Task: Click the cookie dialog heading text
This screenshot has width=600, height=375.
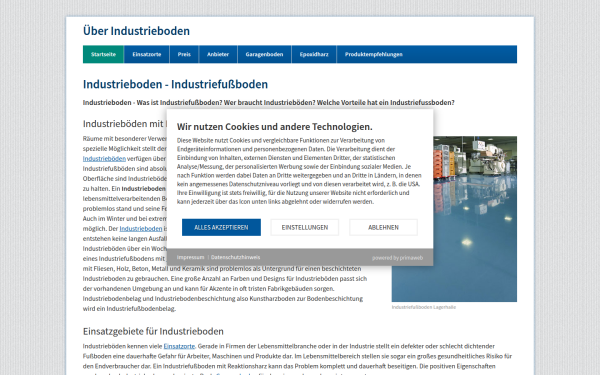Action: (x=274, y=126)
